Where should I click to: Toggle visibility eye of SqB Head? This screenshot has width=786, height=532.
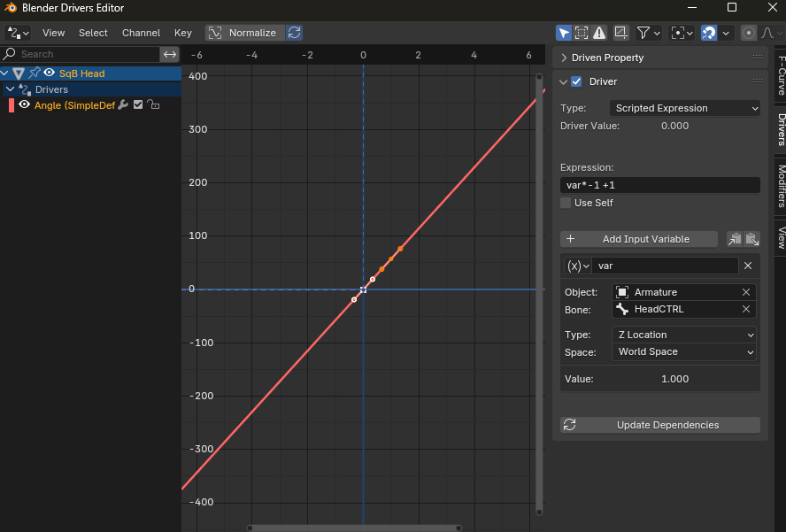pyautogui.click(x=50, y=73)
